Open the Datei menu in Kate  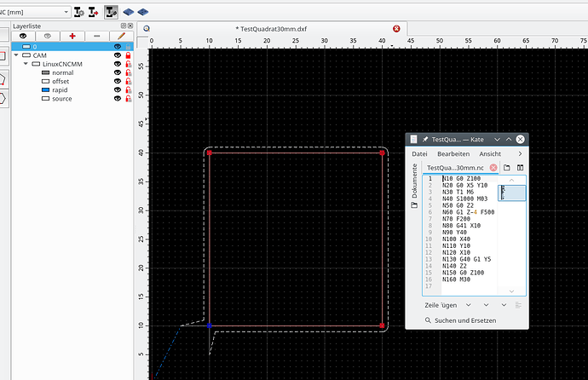[x=420, y=153]
